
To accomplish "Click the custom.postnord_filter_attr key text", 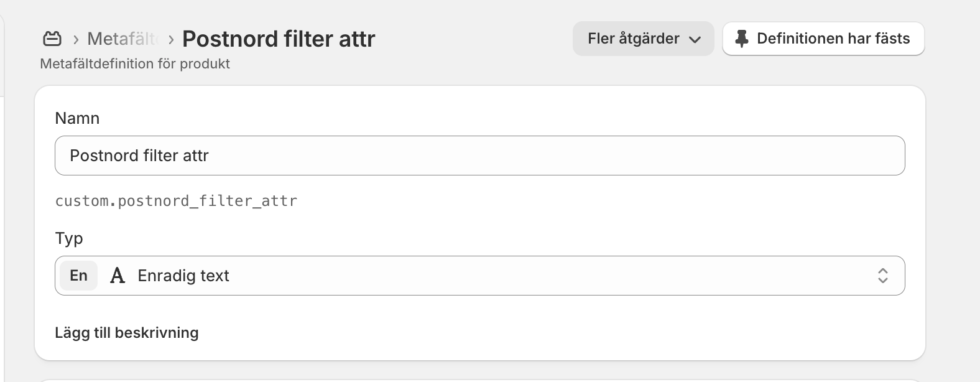I will tap(176, 201).
